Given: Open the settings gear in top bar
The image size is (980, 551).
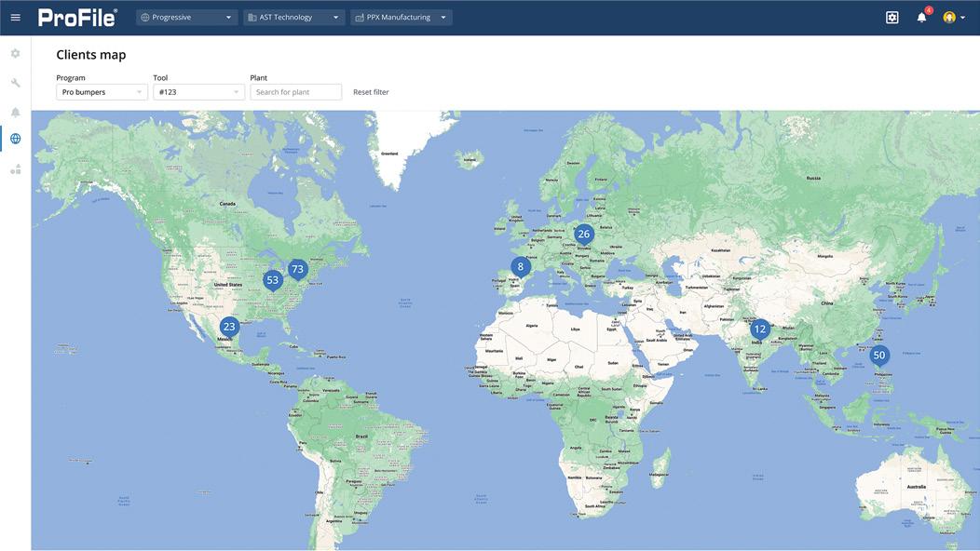Looking at the screenshot, I should click(x=892, y=18).
